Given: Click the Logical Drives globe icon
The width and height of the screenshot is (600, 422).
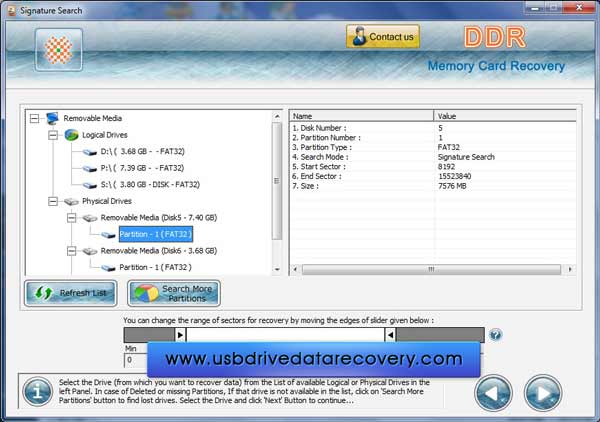Looking at the screenshot, I should [71, 135].
